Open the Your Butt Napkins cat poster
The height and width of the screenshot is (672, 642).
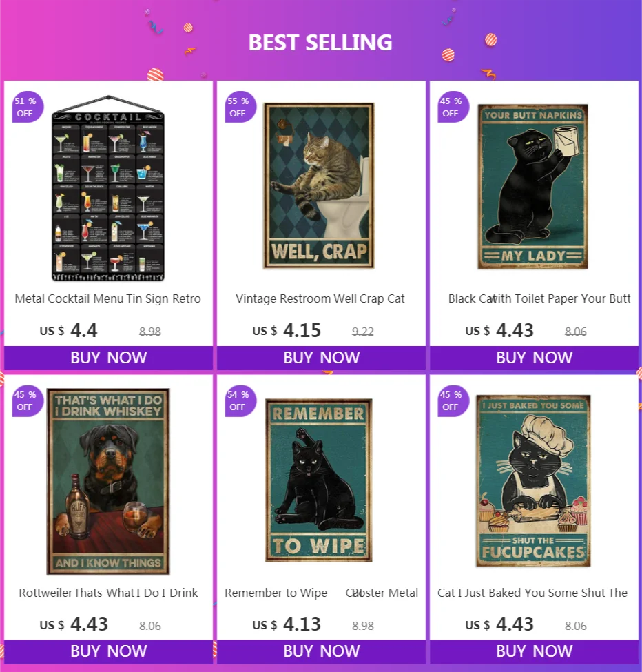[532, 186]
